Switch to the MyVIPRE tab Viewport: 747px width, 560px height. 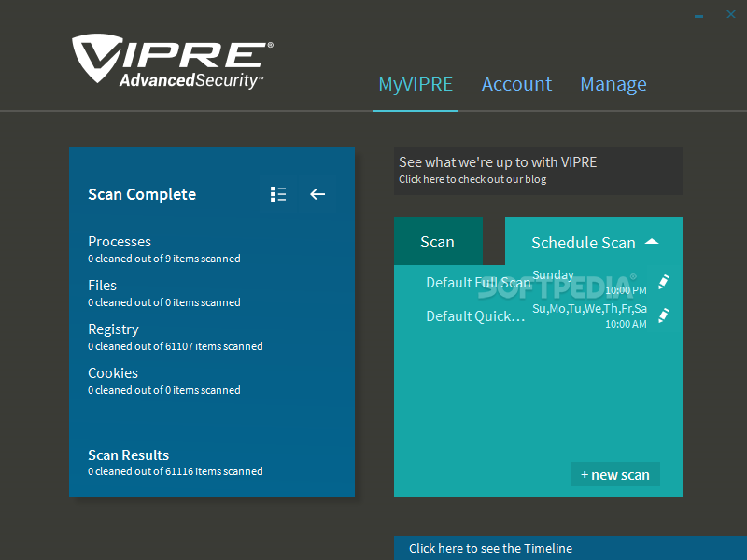[416, 84]
